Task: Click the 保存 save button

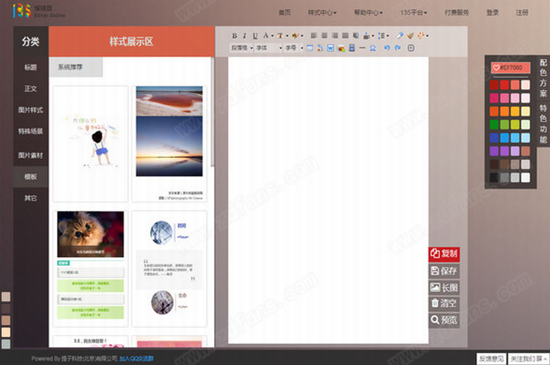Action: pos(444,271)
